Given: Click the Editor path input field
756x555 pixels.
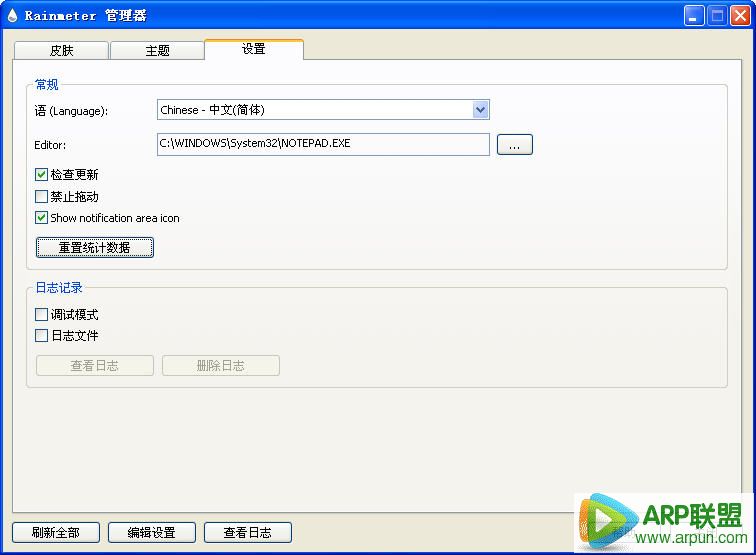Looking at the screenshot, I should tap(323, 144).
